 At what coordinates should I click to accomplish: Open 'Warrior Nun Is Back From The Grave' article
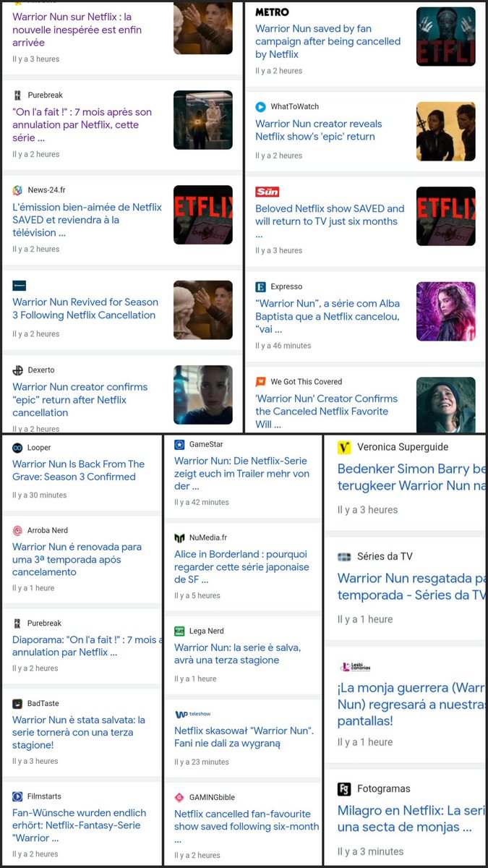pyautogui.click(x=78, y=470)
